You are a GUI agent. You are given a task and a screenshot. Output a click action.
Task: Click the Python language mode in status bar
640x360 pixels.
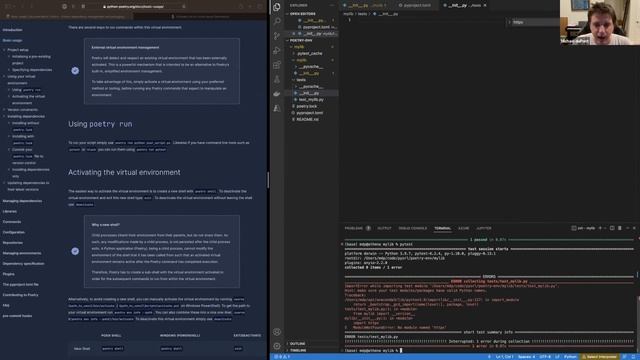[570, 357]
